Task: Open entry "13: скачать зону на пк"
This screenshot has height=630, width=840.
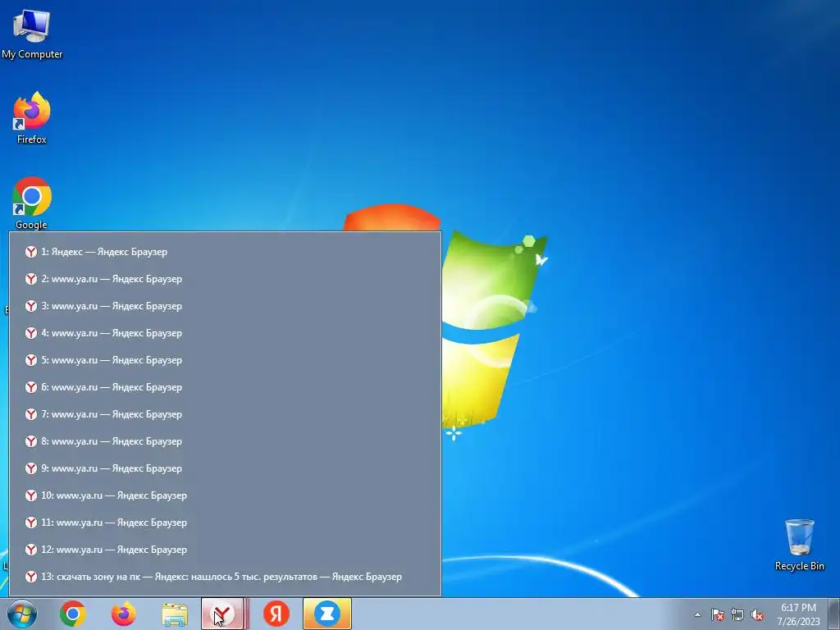Action: click(x=225, y=577)
